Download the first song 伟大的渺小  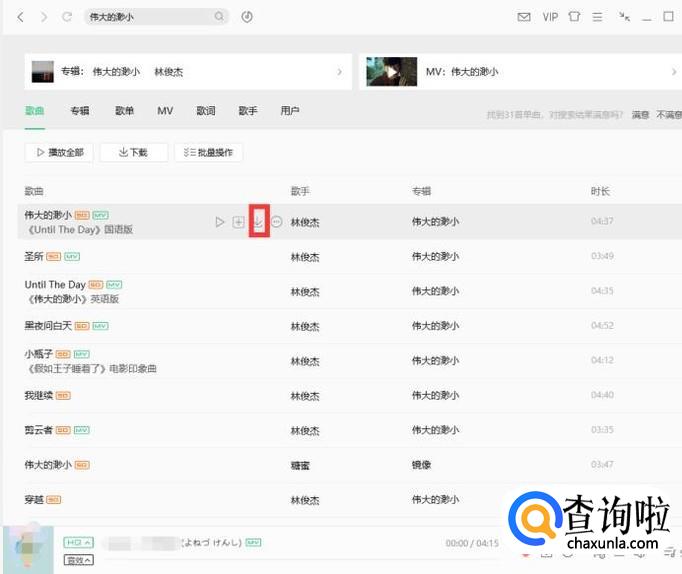tap(259, 221)
